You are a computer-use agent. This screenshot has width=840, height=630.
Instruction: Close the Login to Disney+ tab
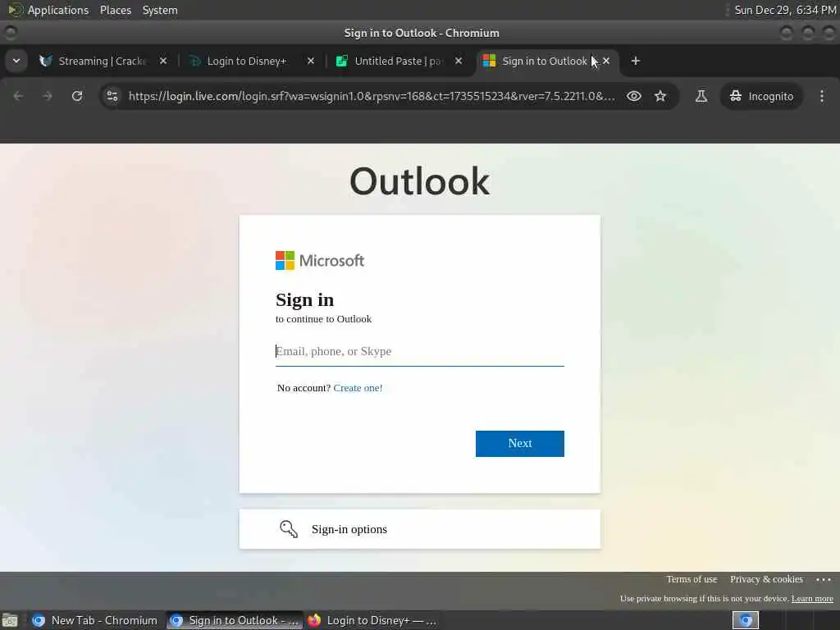pos(311,61)
